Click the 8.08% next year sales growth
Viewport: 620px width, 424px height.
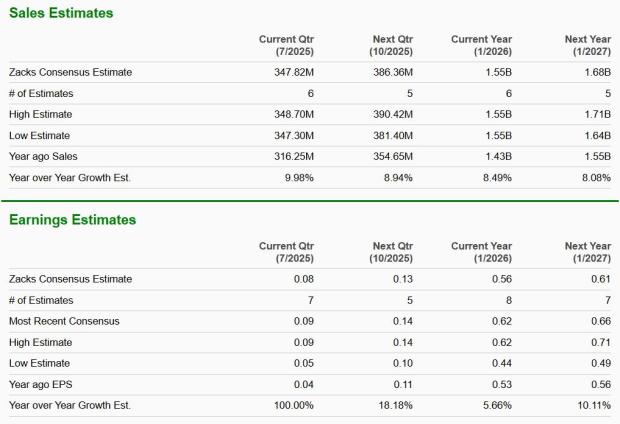coord(594,177)
